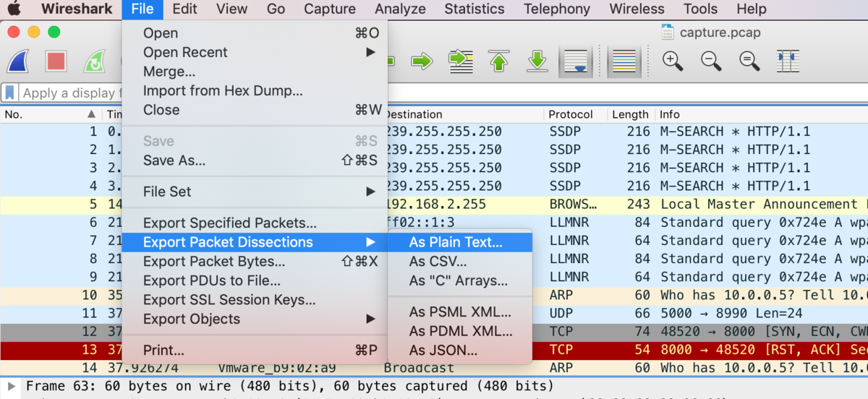Open the Help menu
The image size is (868, 399).
[752, 9]
